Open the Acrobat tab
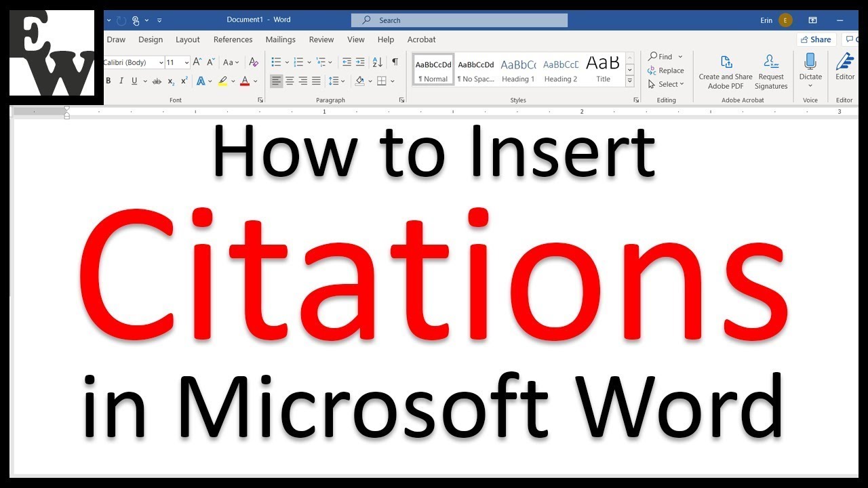This screenshot has width=868, height=488. 421,40
